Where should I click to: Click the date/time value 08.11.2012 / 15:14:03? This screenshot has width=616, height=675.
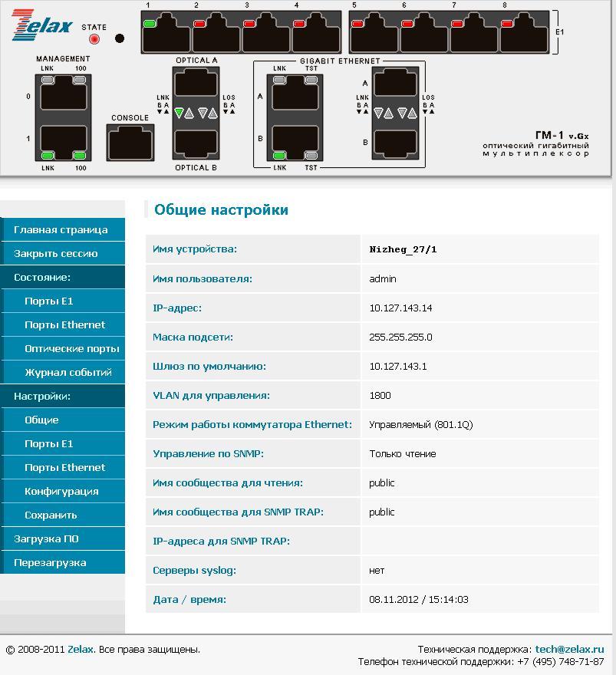tap(418, 599)
